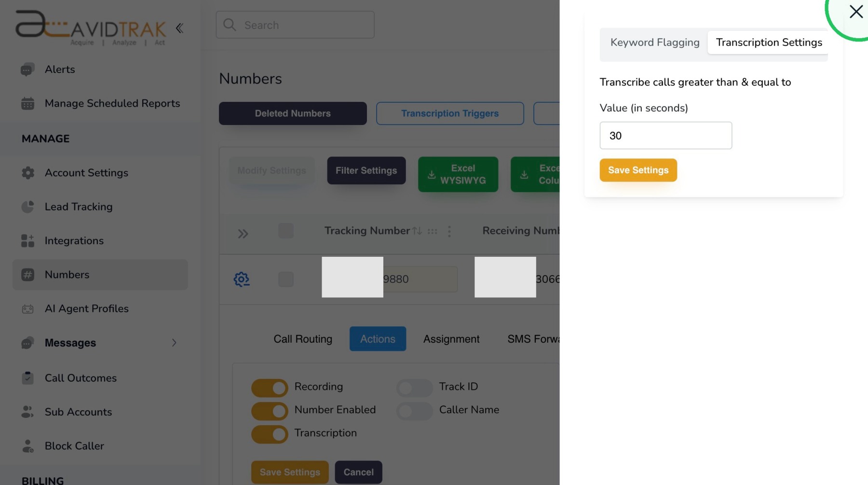This screenshot has width=868, height=485.
Task: Click the orange Save Settings button in panel
Action: 638,170
